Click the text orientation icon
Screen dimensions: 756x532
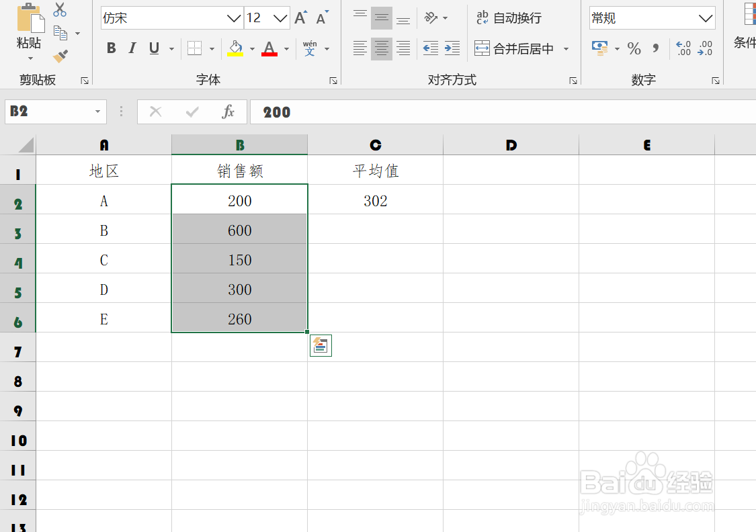pyautogui.click(x=431, y=18)
